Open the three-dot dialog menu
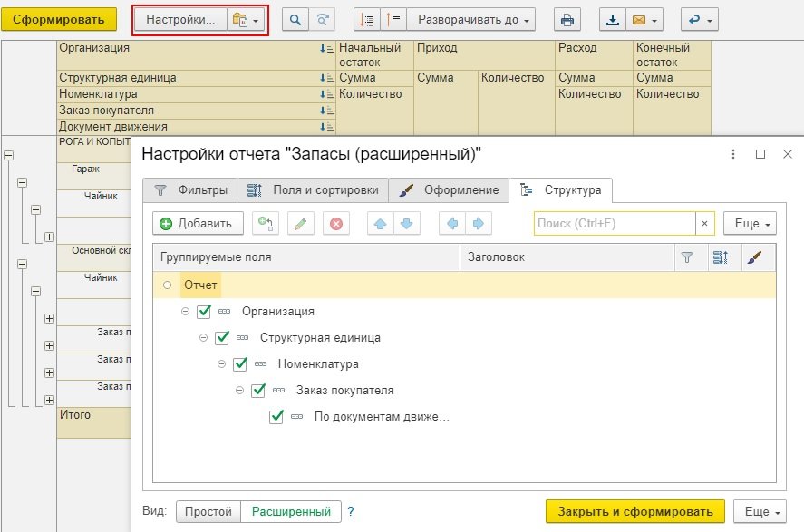The image size is (804, 532). 733,154
